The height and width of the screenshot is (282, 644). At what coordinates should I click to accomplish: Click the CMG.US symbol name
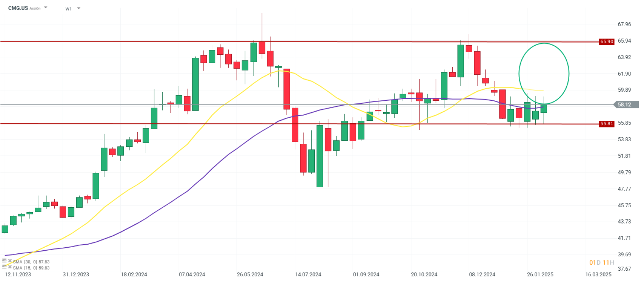(18, 8)
